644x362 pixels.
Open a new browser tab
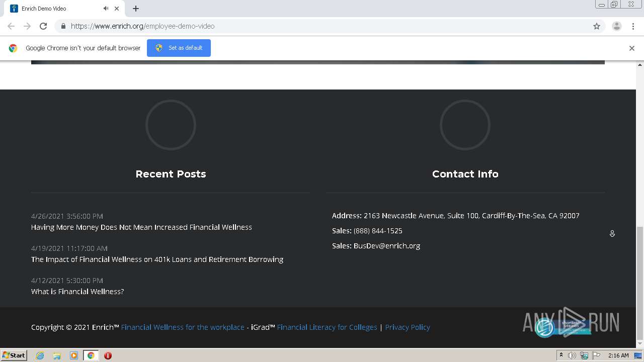point(136,9)
